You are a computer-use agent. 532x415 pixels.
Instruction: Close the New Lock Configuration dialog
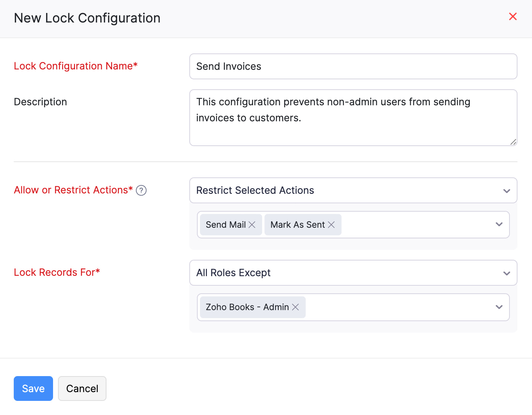(x=513, y=16)
